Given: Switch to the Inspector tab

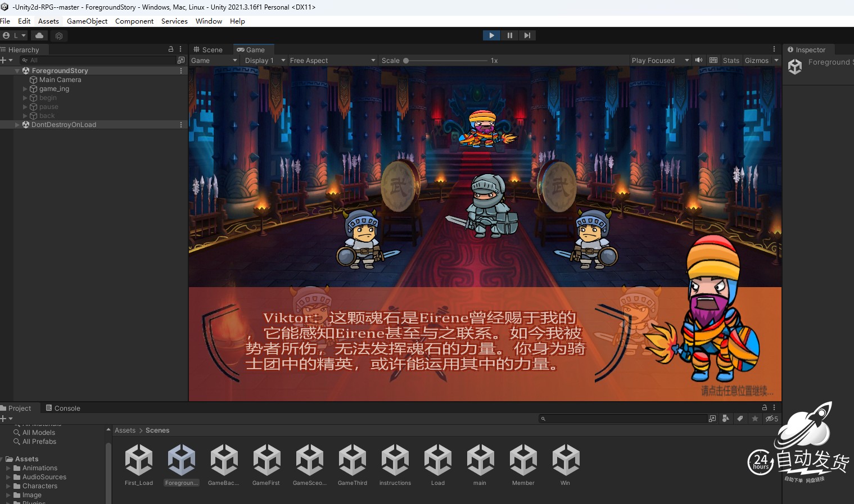Looking at the screenshot, I should click(806, 49).
